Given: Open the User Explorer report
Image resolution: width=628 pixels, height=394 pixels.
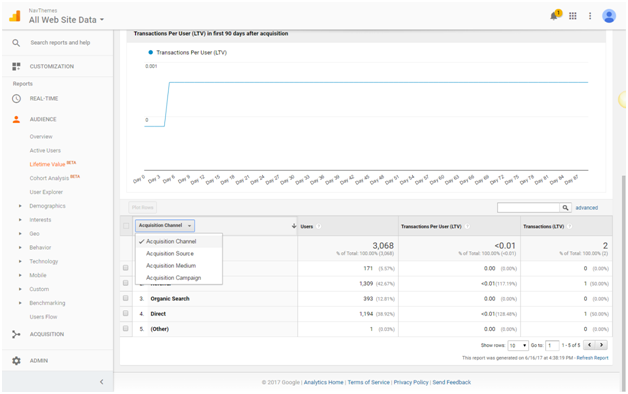Looking at the screenshot, I should coord(46,192).
